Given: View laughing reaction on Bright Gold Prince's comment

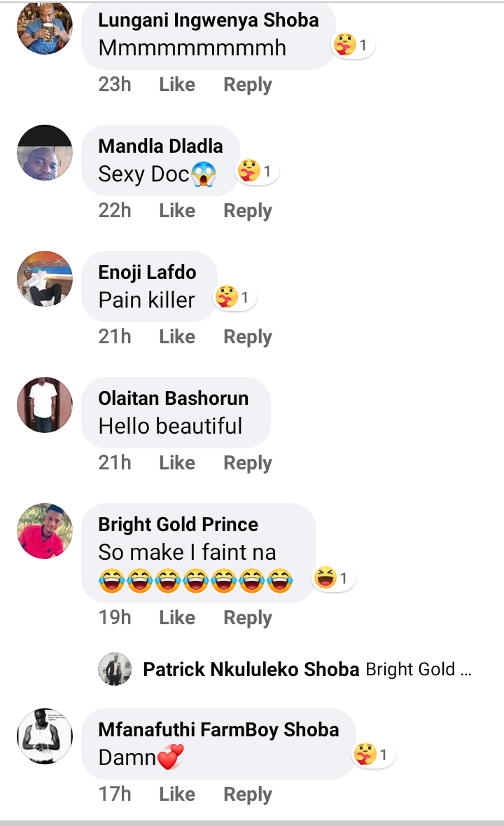Looking at the screenshot, I should click(x=332, y=578).
